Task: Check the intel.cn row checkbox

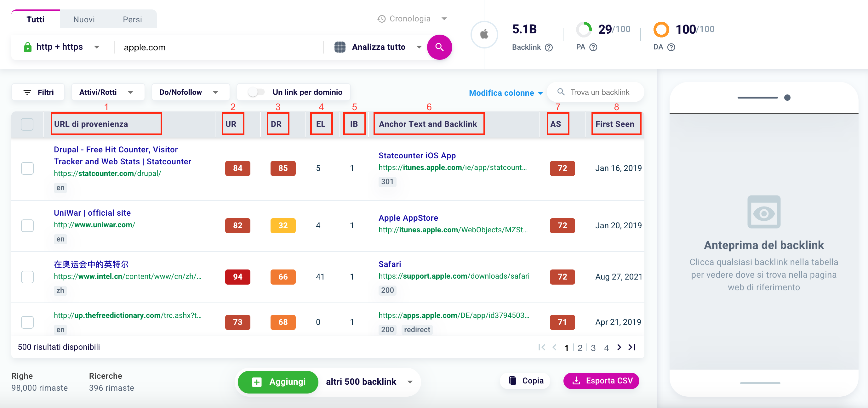Action: pos(27,277)
